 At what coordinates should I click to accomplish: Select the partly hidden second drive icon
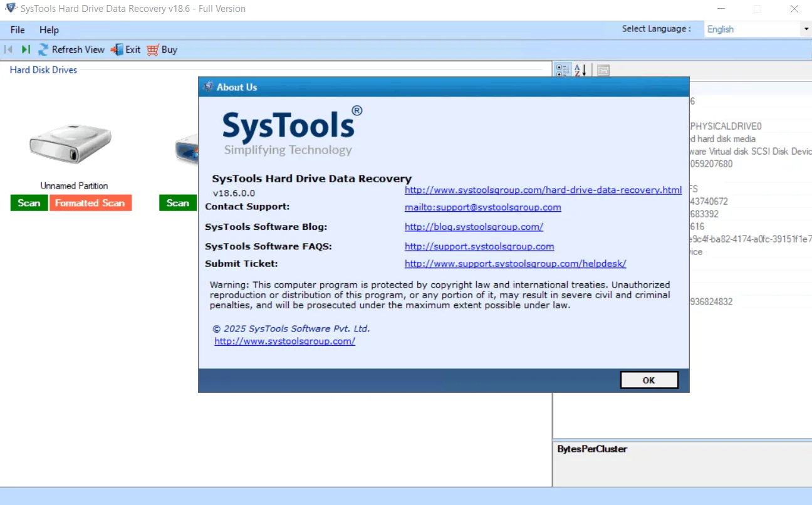(186, 150)
